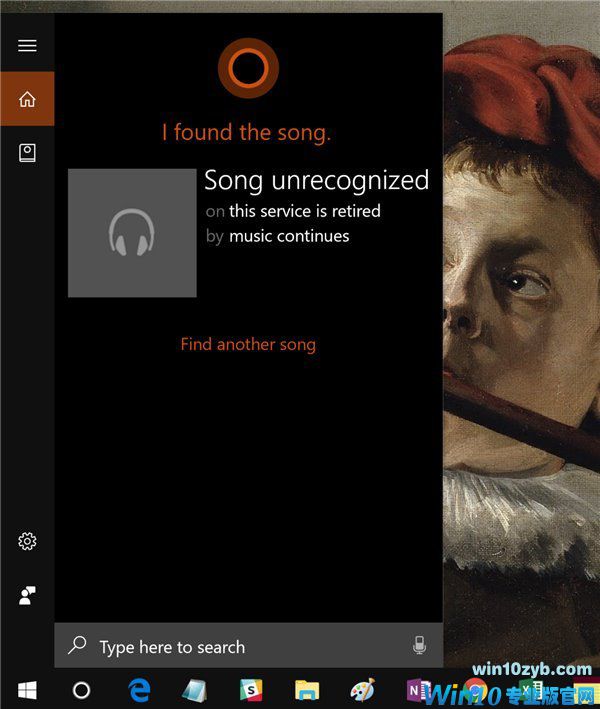
Task: Expand the Cortana hamburger menu
Action: click(x=27, y=46)
